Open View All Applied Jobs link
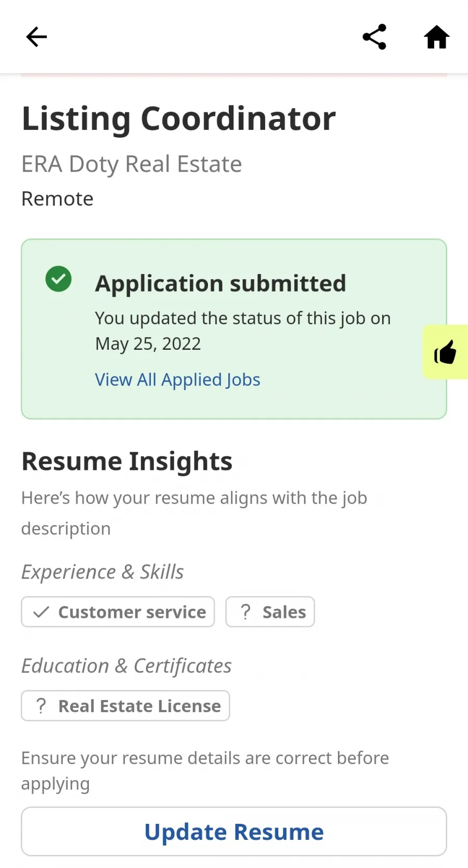 [x=177, y=380]
